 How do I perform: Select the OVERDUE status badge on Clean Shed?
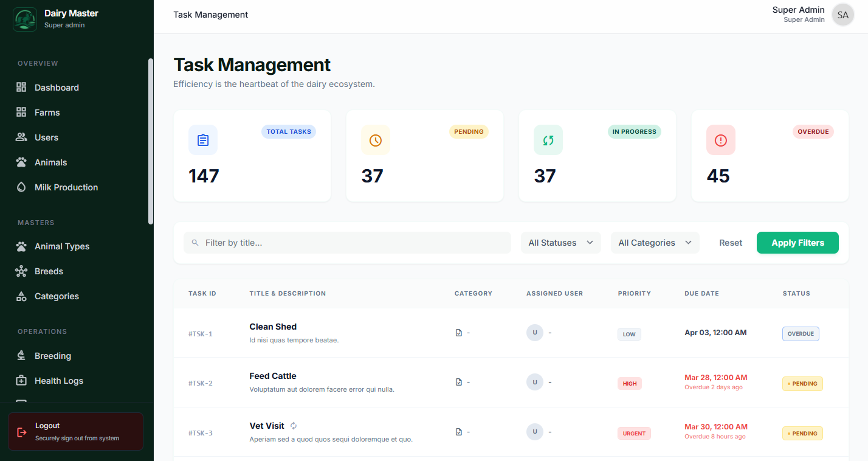[801, 333]
